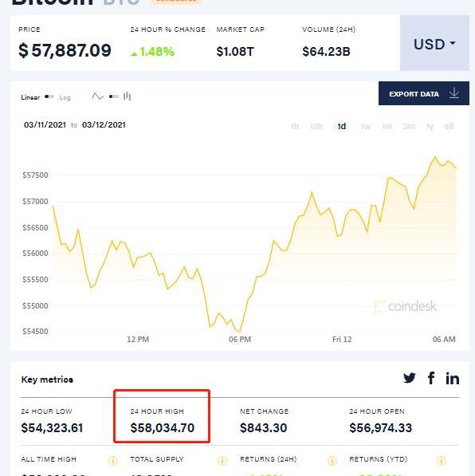475x476 pixels.
Task: Select the 'all' time range
Action: [449, 126]
